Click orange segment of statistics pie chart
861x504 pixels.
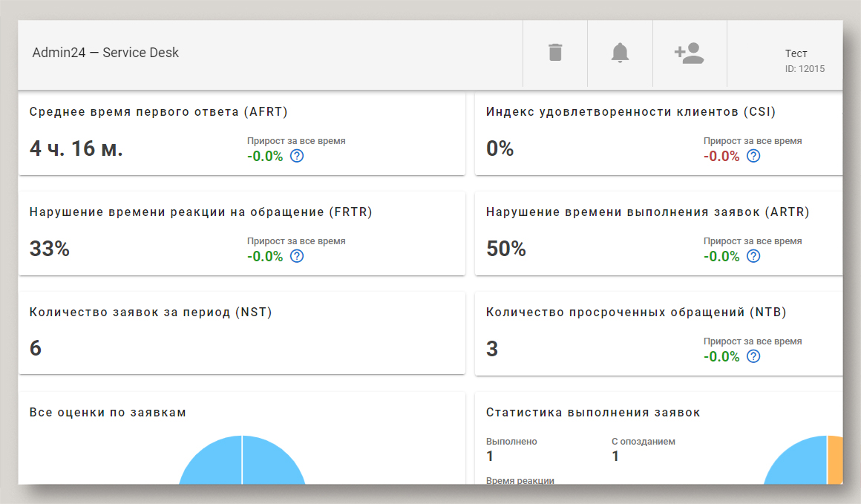[835, 462]
